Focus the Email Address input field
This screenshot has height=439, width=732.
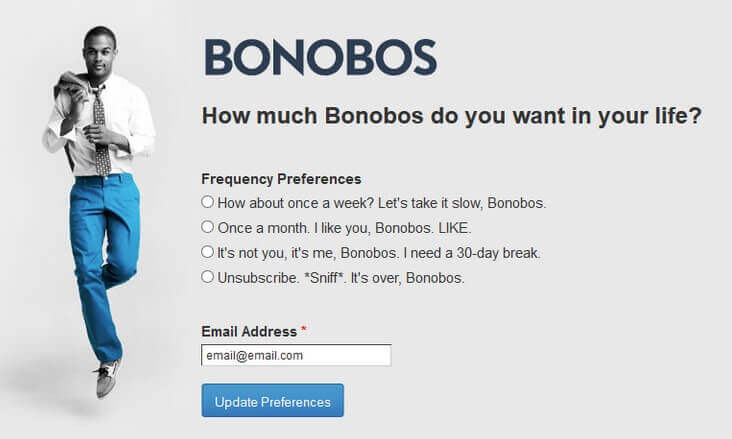click(296, 355)
